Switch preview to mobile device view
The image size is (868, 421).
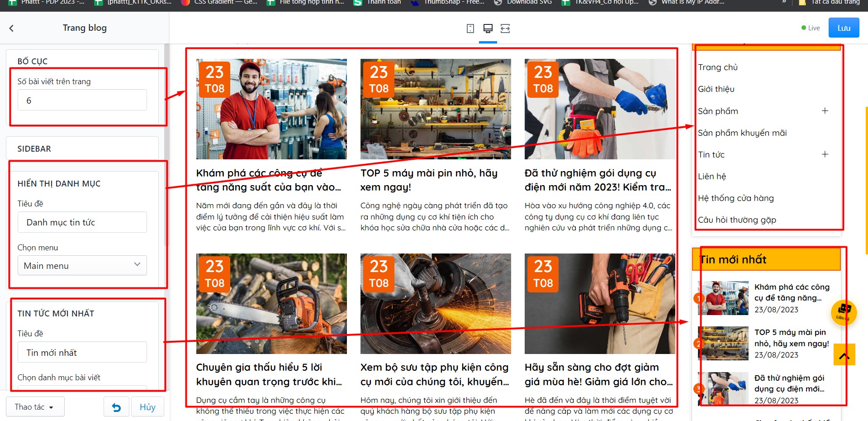pyautogui.click(x=470, y=29)
